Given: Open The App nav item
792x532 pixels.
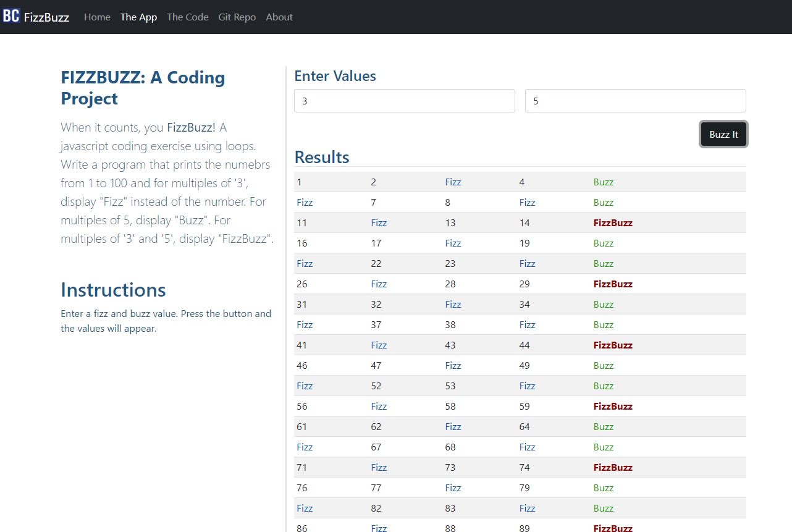Looking at the screenshot, I should (x=138, y=17).
